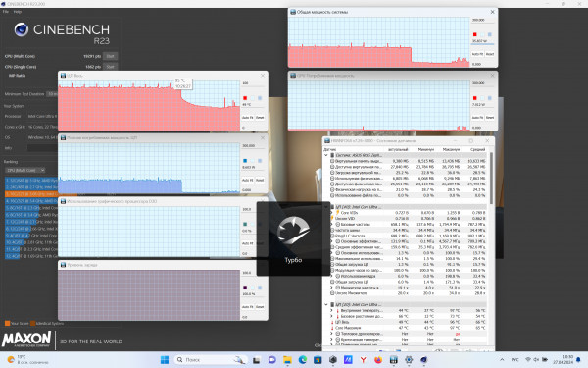Open File Explorer from the taskbar
Image resolution: width=588 pixels, height=368 pixels.
pyautogui.click(x=287, y=360)
